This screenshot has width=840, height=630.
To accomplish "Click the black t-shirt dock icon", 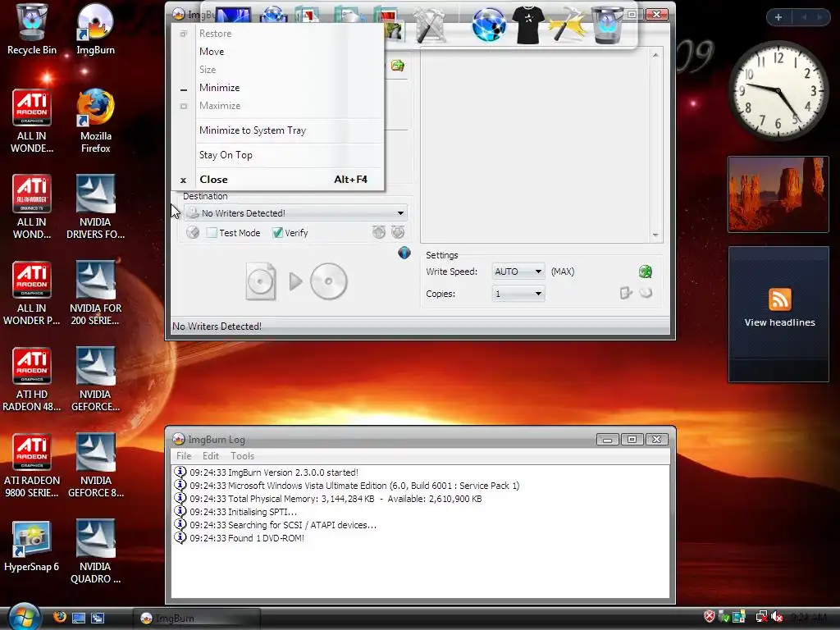I will [528, 25].
